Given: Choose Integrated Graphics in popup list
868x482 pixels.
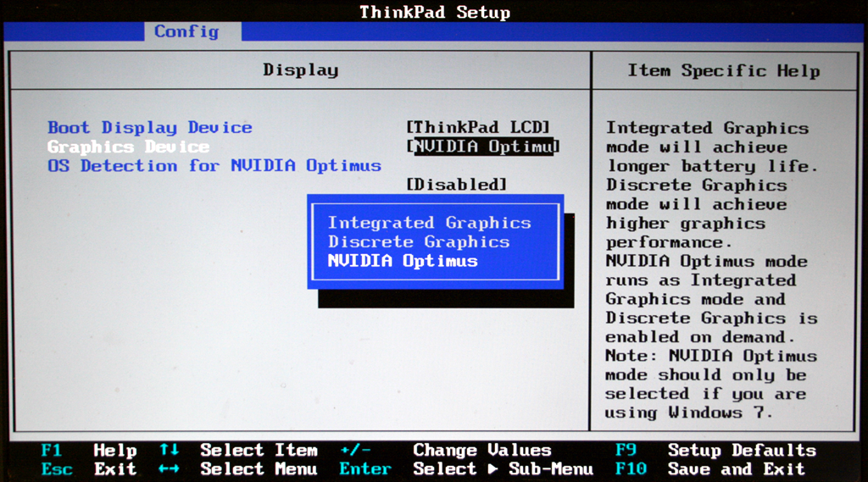Looking at the screenshot, I should click(429, 223).
